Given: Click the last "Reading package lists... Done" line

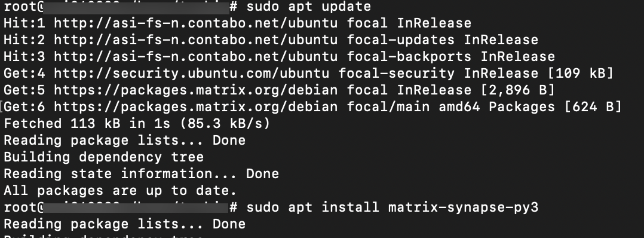Looking at the screenshot, I should tap(124, 224).
